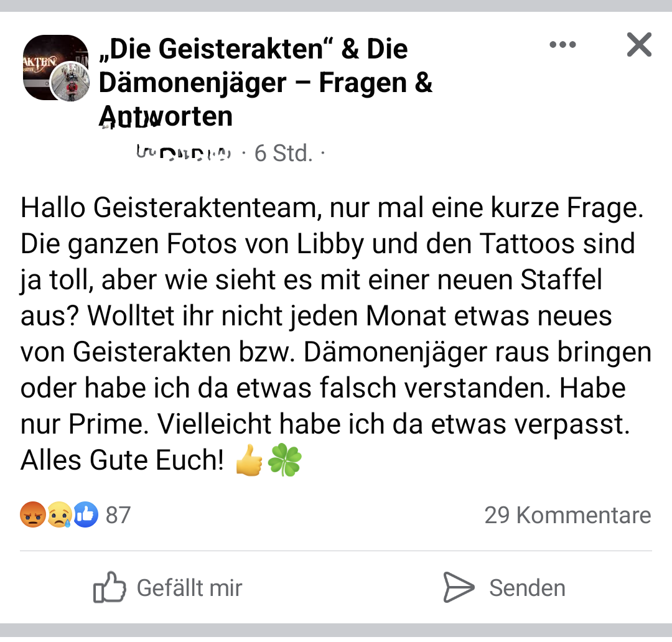Tap the "Gefällt mir" label

189,588
